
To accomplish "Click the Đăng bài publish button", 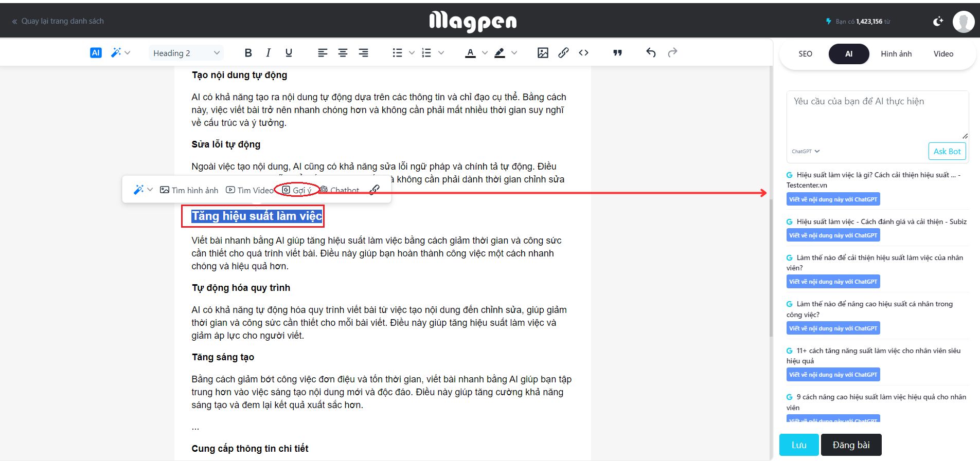I will (x=851, y=445).
